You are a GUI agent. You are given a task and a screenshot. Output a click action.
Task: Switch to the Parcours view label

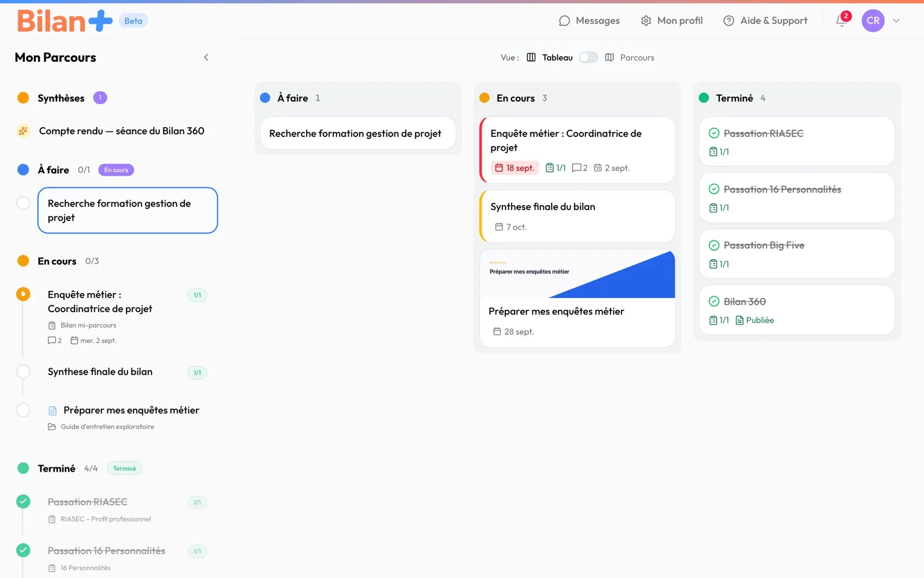click(637, 57)
